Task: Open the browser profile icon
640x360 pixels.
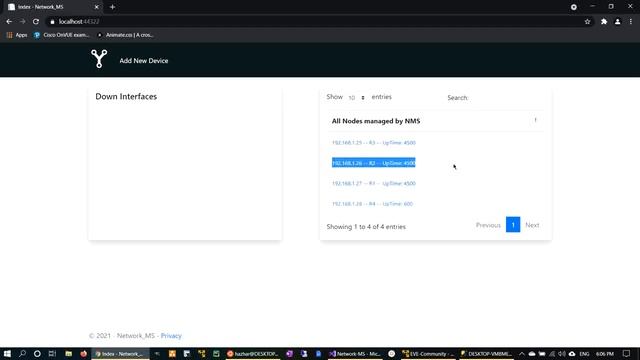Action: (x=618, y=22)
